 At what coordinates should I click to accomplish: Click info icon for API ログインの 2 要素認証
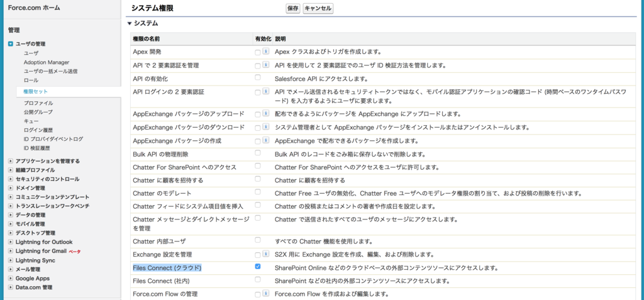pyautogui.click(x=265, y=91)
